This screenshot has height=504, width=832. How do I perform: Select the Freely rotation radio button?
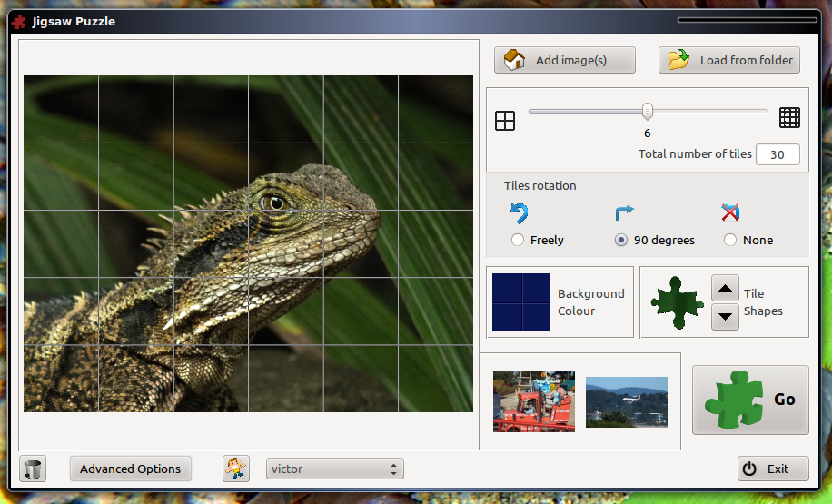click(518, 240)
